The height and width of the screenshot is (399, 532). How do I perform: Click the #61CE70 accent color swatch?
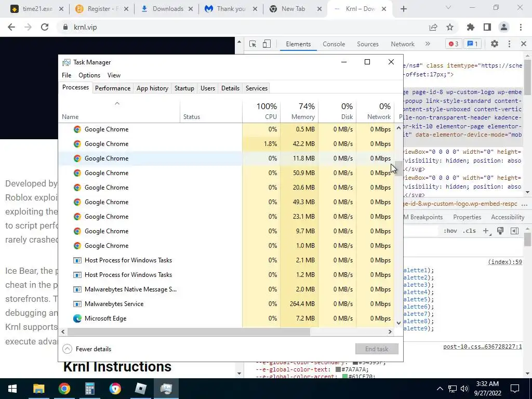345,376
